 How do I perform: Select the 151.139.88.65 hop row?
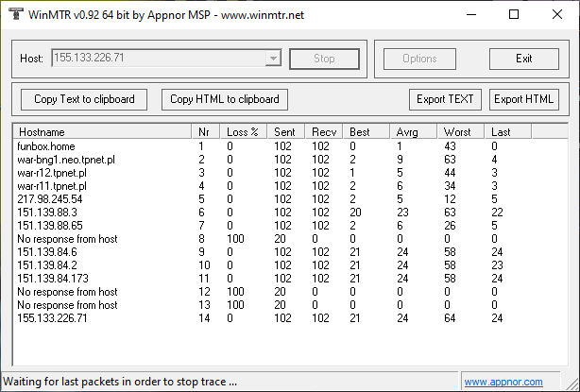click(x=290, y=226)
